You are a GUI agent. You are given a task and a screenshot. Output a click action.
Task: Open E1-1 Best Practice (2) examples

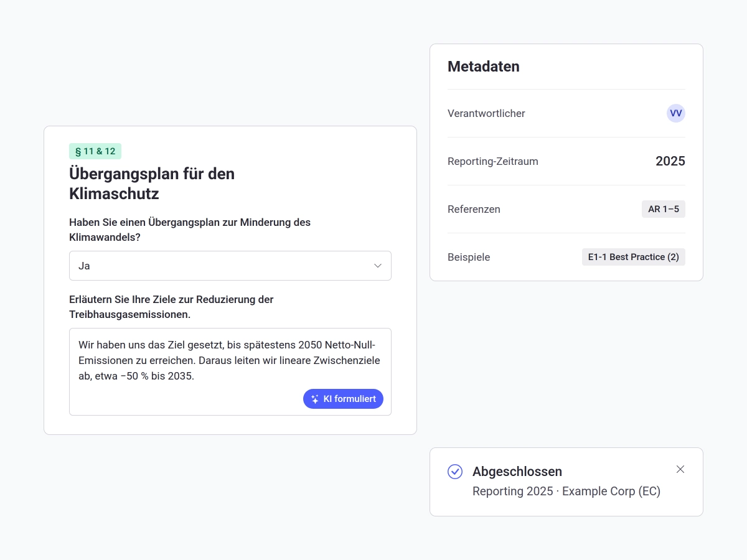pos(634,257)
